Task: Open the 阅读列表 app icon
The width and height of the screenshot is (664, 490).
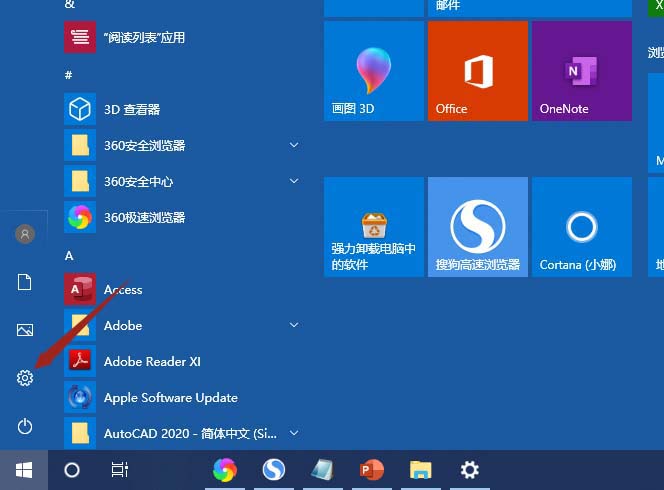Action: pos(80,37)
